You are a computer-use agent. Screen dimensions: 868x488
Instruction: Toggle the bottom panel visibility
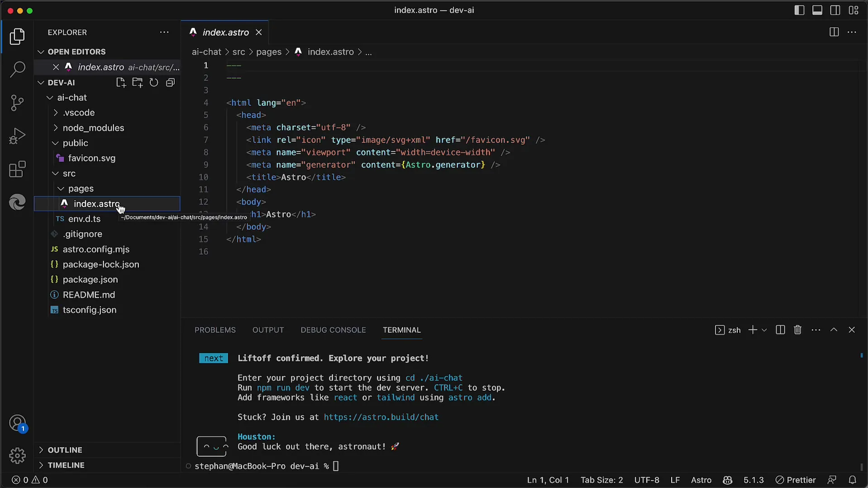pyautogui.click(x=817, y=10)
